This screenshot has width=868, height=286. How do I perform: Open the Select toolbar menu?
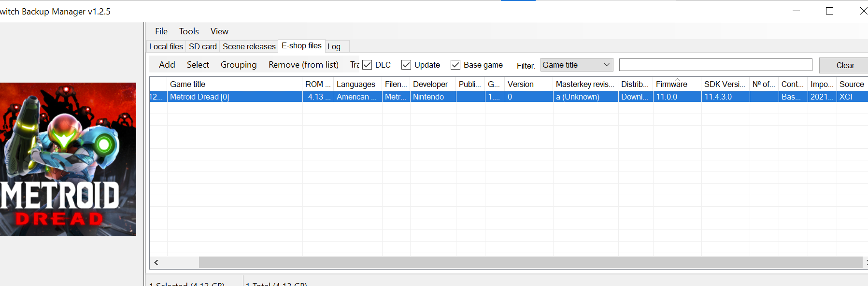point(198,65)
